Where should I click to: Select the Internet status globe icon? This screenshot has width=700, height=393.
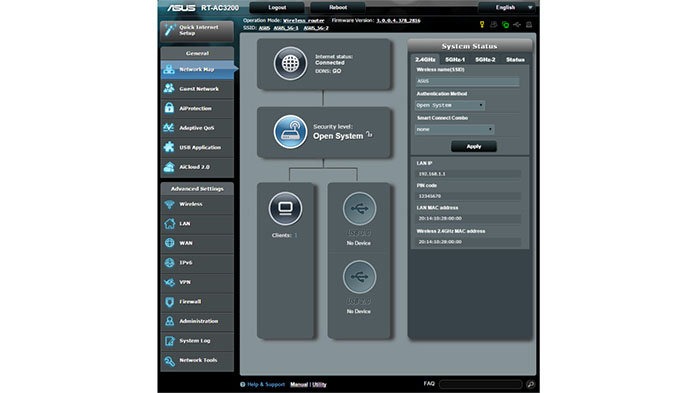290,63
